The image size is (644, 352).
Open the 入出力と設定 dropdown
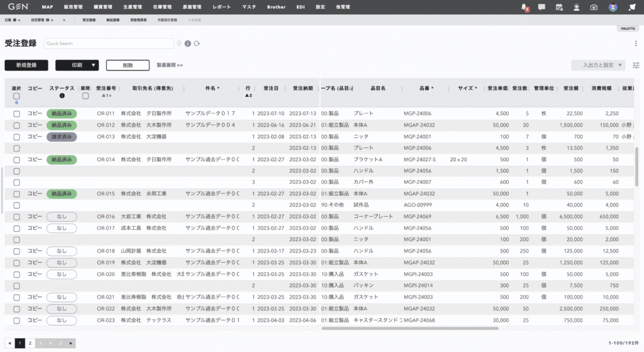click(x=598, y=65)
